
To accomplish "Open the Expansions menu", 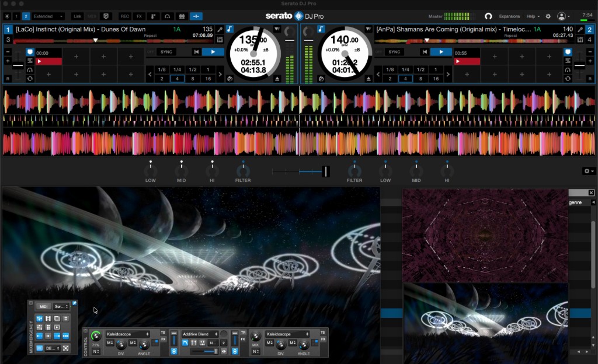I will click(x=509, y=16).
